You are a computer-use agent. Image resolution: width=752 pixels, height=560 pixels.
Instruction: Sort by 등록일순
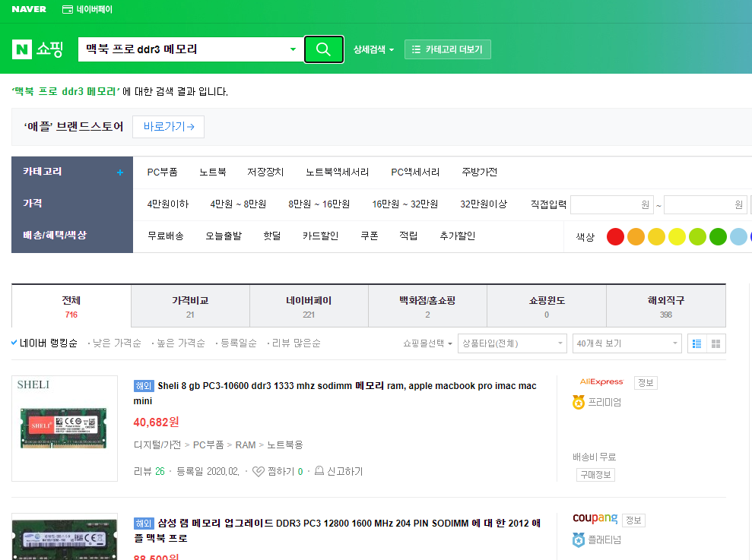238,343
